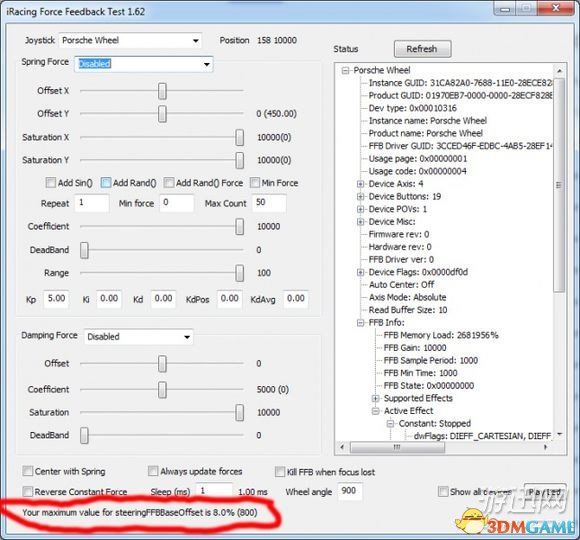The height and width of the screenshot is (540, 580).
Task: Click the Saturation X slider thumb
Action: click(x=240, y=138)
